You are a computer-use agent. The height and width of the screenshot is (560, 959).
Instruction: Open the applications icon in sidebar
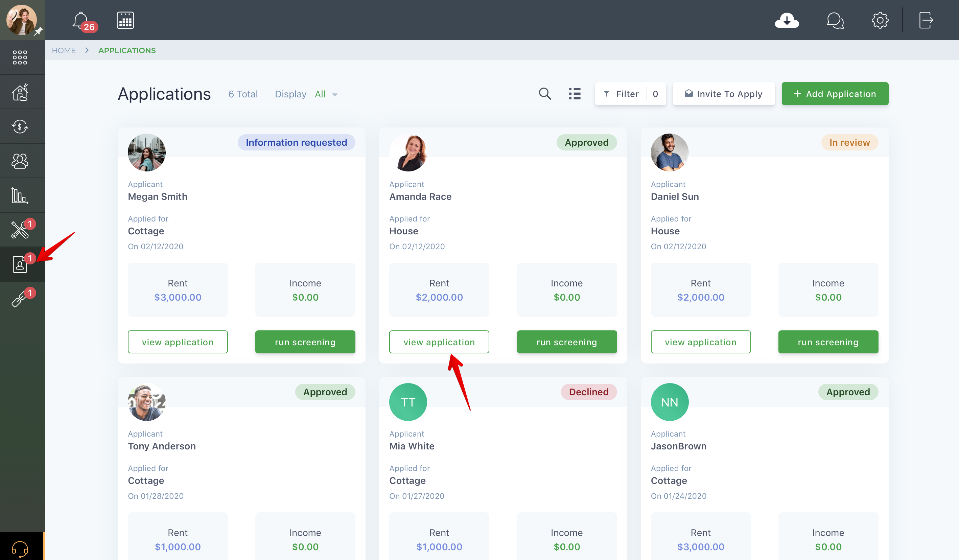(x=20, y=264)
